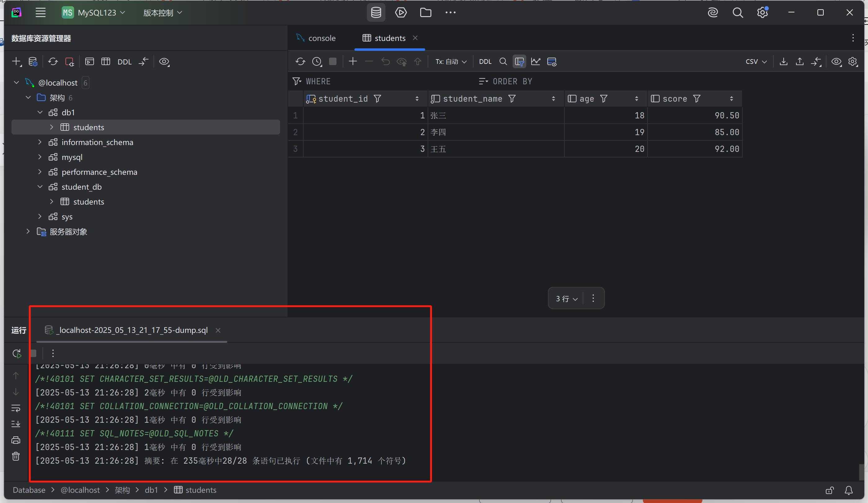Viewport: 868px width, 503px height.
Task: Switch to the console tab
Action: point(316,38)
